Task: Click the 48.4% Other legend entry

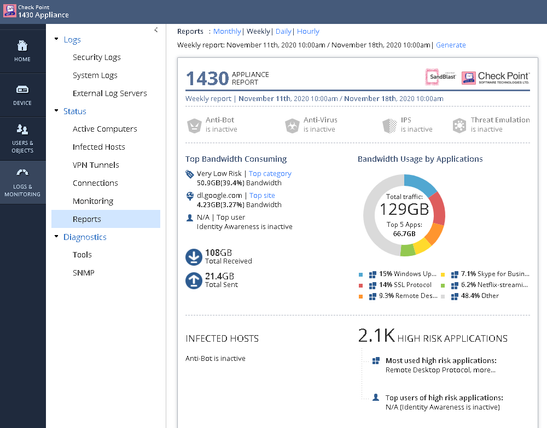Action: (x=480, y=296)
